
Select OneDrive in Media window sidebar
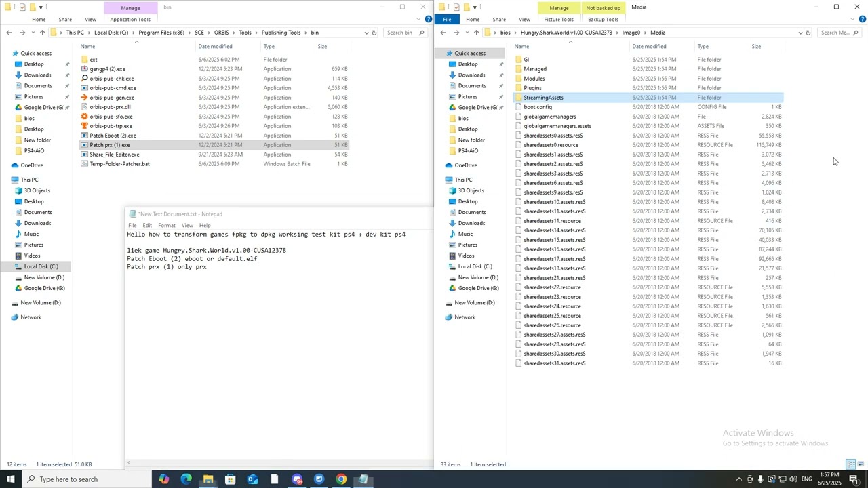coord(465,165)
